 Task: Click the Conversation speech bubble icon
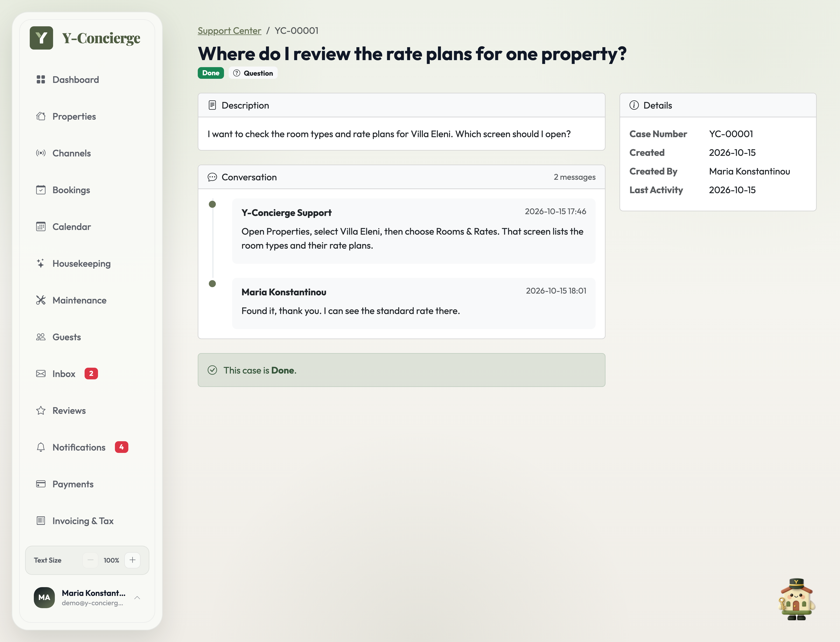[212, 177]
